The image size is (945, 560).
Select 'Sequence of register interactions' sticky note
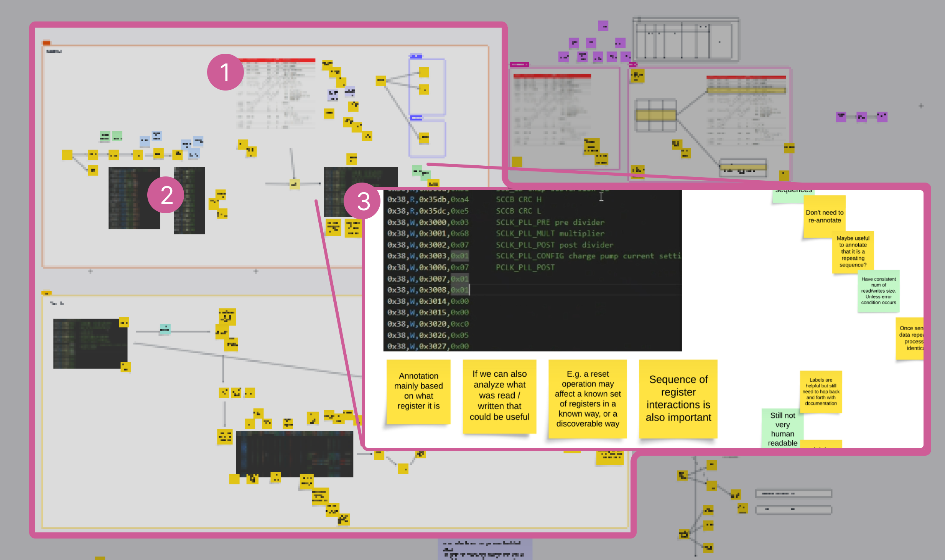(x=678, y=399)
